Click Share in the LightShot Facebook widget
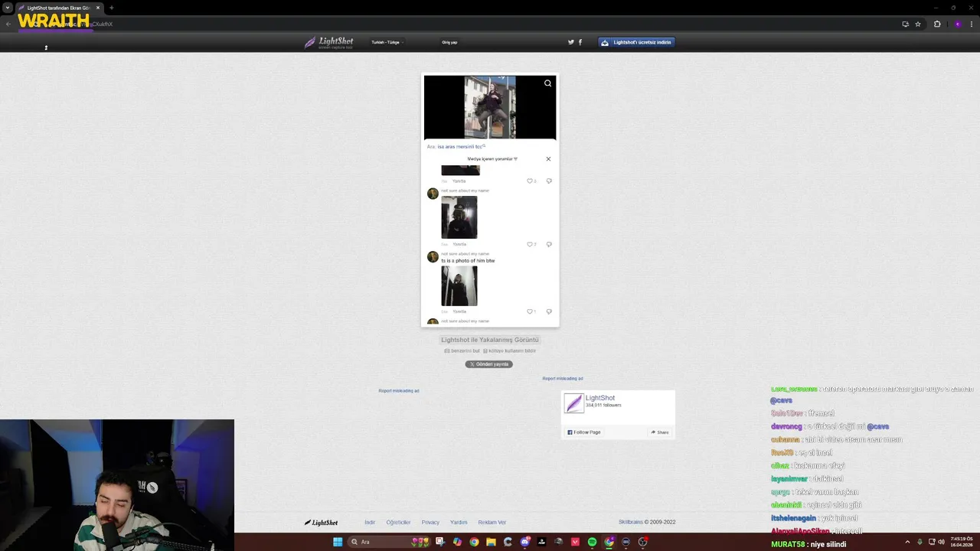 [660, 432]
